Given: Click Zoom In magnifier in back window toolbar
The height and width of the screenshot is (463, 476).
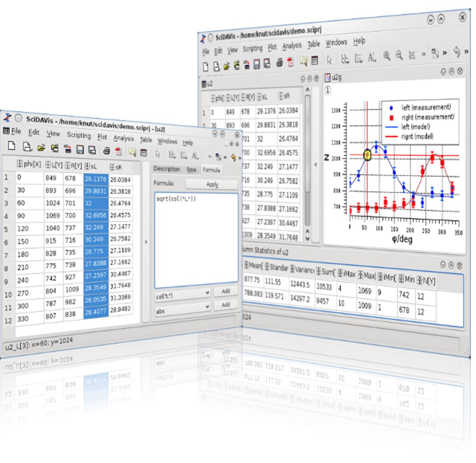Looking at the screenshot, I should [387, 56].
